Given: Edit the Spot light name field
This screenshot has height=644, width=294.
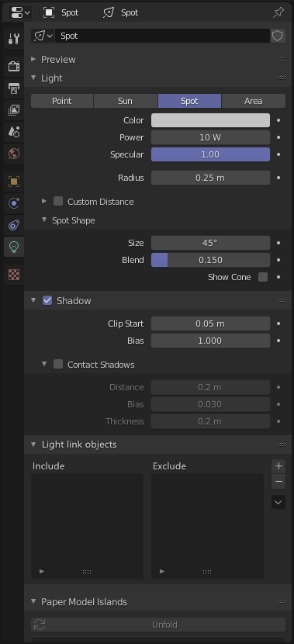Looking at the screenshot, I should [x=163, y=36].
